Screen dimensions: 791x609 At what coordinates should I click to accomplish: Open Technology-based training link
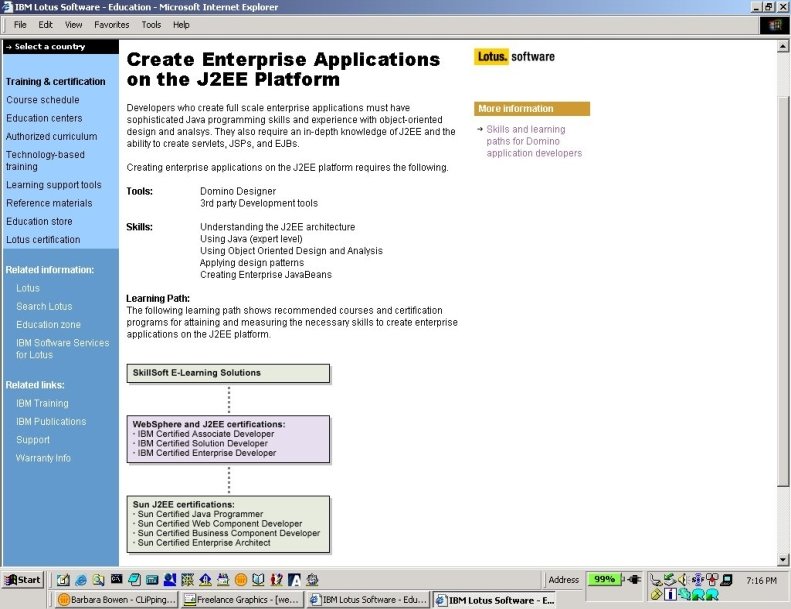[x=45, y=160]
